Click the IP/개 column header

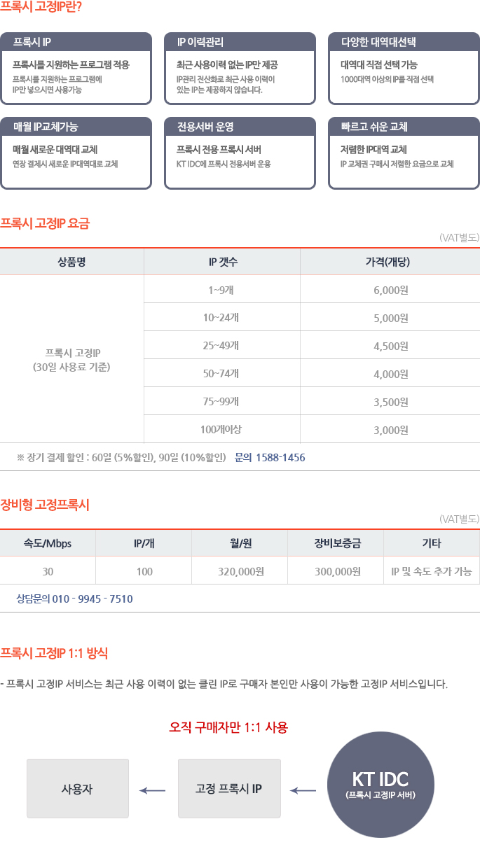(144, 543)
